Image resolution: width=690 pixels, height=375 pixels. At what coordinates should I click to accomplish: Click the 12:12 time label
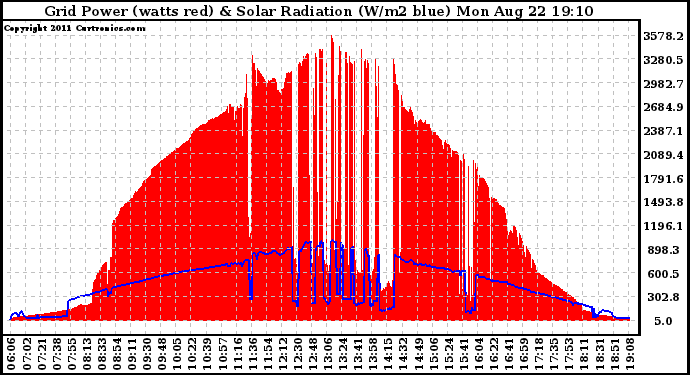point(282,354)
